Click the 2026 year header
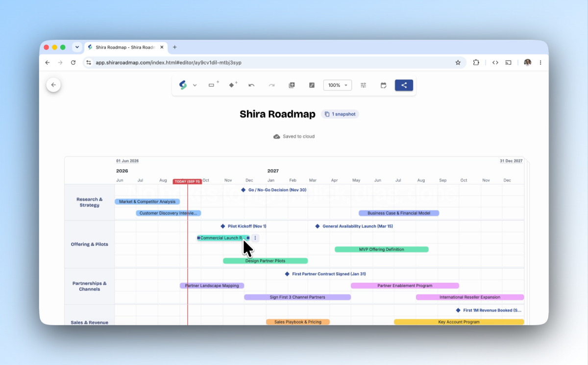This screenshot has width=588, height=365. [122, 171]
